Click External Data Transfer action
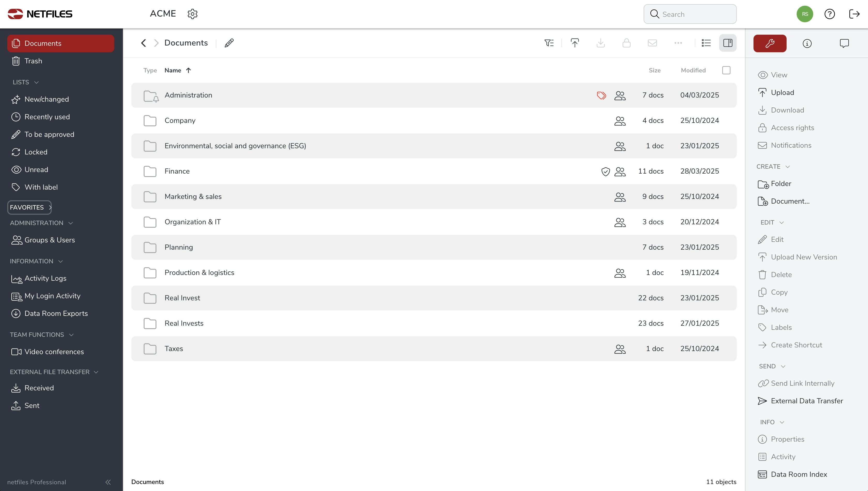Viewport: 868px width, 491px height. pyautogui.click(x=807, y=401)
